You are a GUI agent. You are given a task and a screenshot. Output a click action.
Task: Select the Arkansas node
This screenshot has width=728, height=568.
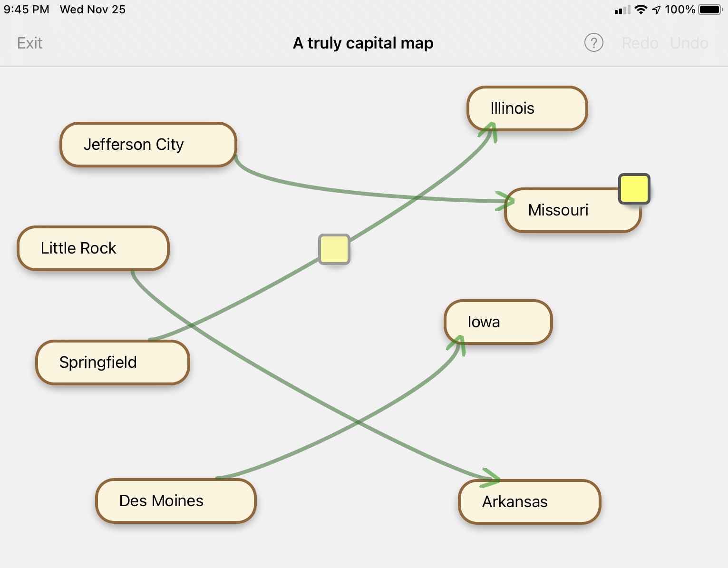pos(529,501)
